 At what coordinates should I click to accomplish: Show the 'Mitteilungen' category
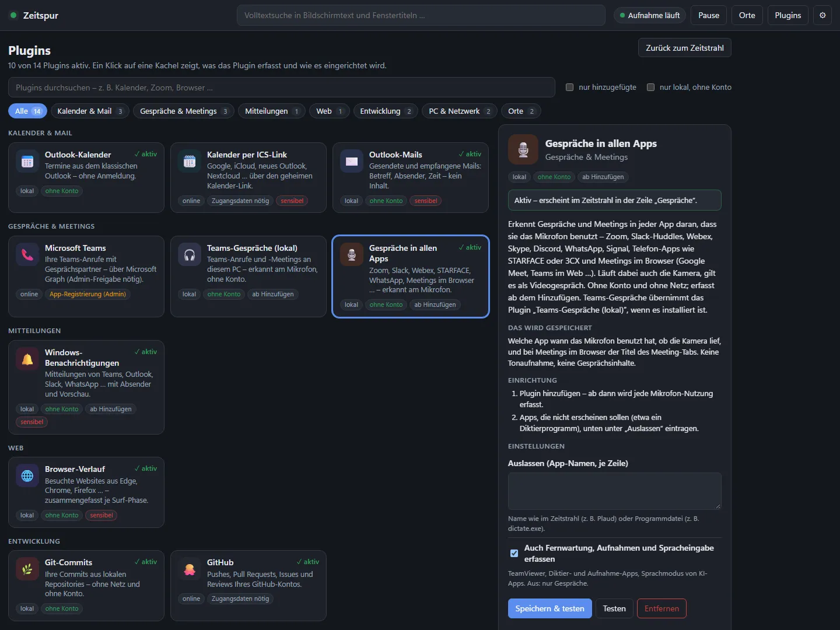coord(272,111)
